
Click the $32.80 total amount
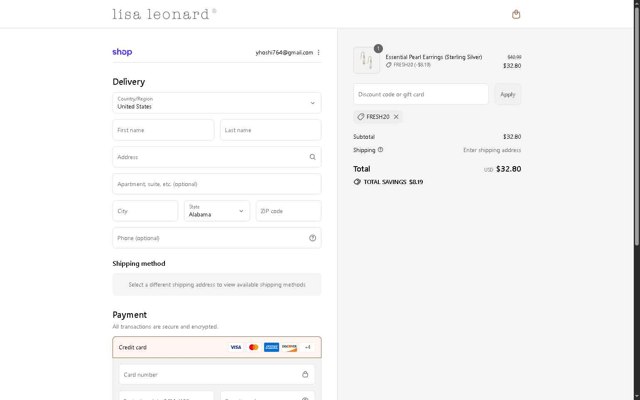(x=508, y=169)
